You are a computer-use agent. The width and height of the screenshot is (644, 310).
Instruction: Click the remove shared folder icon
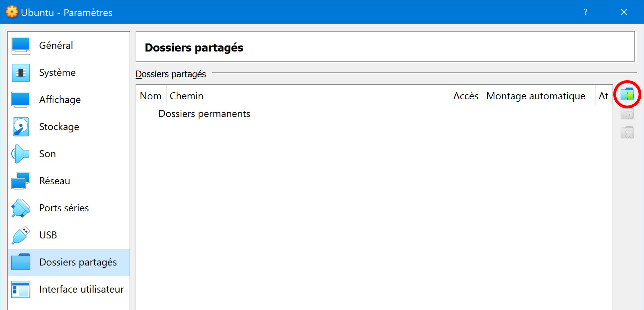click(x=627, y=132)
